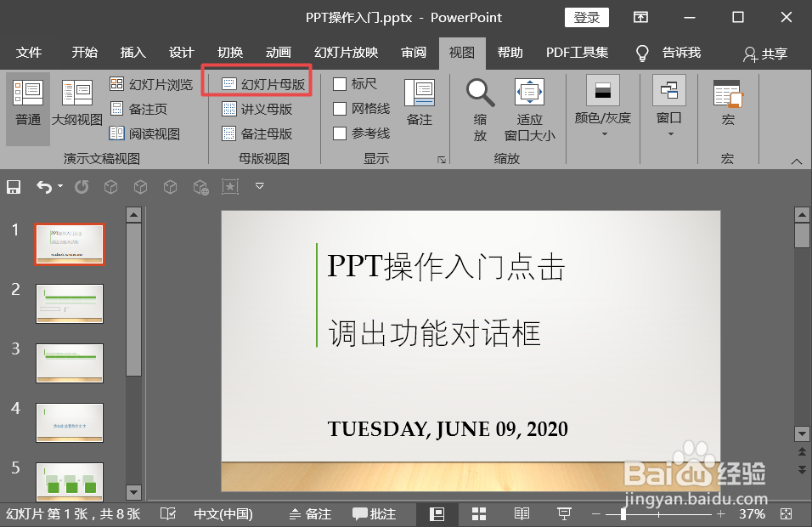812x527 pixels.
Task: Switch to the Insert tab (插入)
Action: pos(133,53)
